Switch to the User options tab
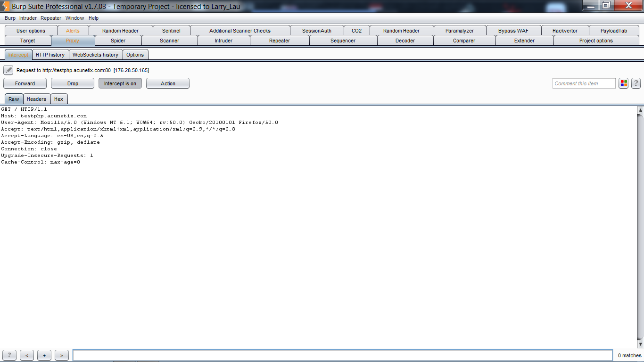This screenshot has width=644, height=362. click(x=31, y=31)
